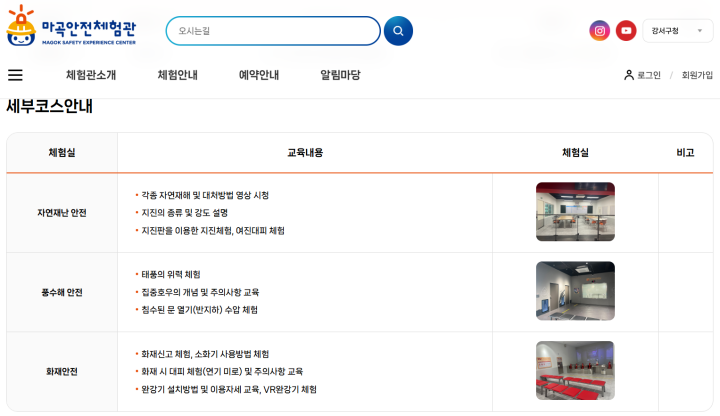This screenshot has width=720, height=416.
Task: Open the 체험안내 menu
Action: pyautogui.click(x=178, y=75)
